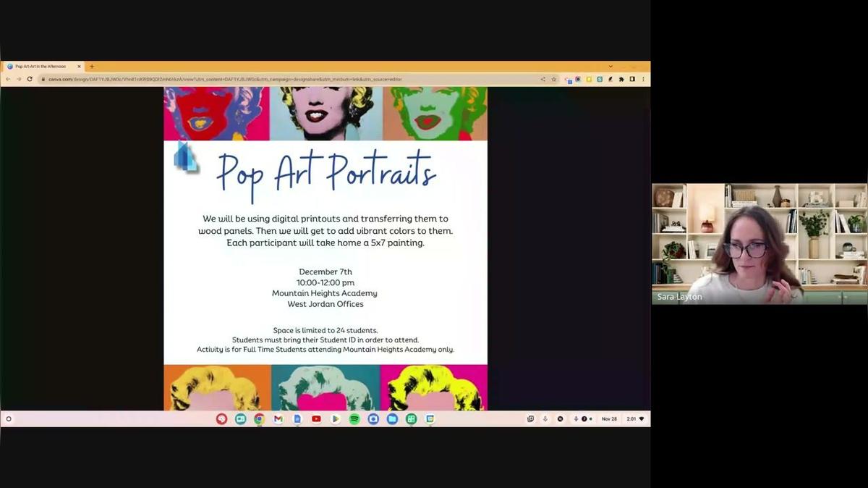Click the Sara Layton video tile
Screen dimensions: 868x488
[x=759, y=243]
